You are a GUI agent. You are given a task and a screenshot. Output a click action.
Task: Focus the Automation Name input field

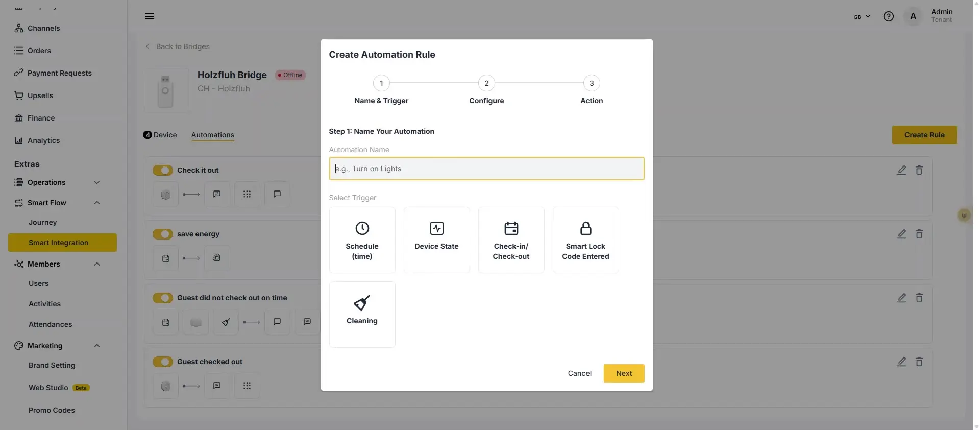click(486, 169)
